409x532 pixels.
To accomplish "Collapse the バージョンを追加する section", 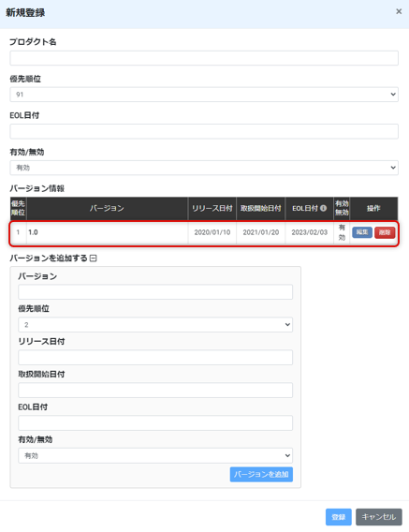I will (x=94, y=259).
